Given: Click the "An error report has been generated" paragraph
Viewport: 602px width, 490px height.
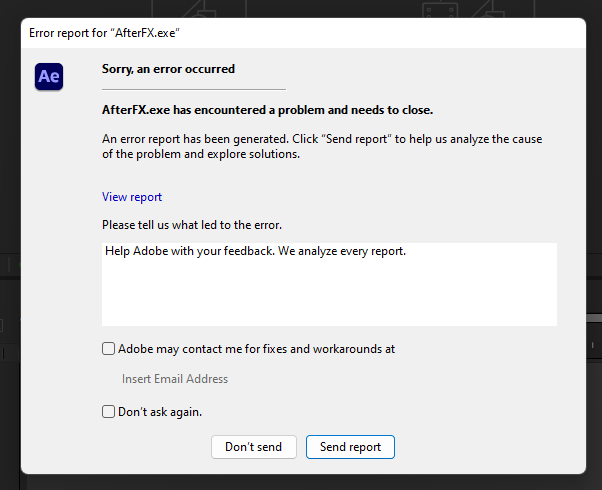Looking at the screenshot, I should click(x=322, y=146).
